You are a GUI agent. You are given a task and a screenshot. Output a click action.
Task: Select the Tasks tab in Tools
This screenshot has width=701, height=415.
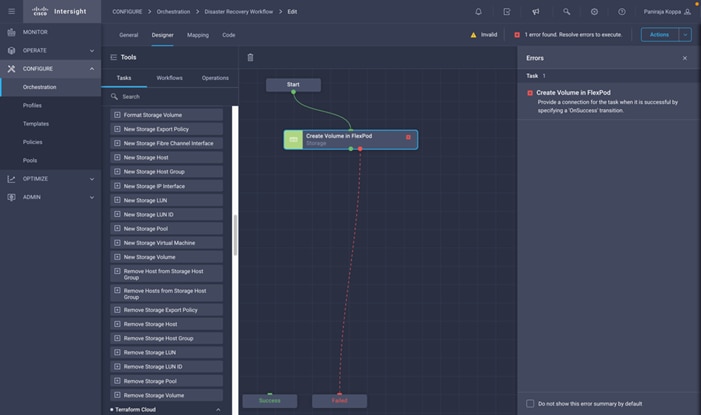coord(124,78)
